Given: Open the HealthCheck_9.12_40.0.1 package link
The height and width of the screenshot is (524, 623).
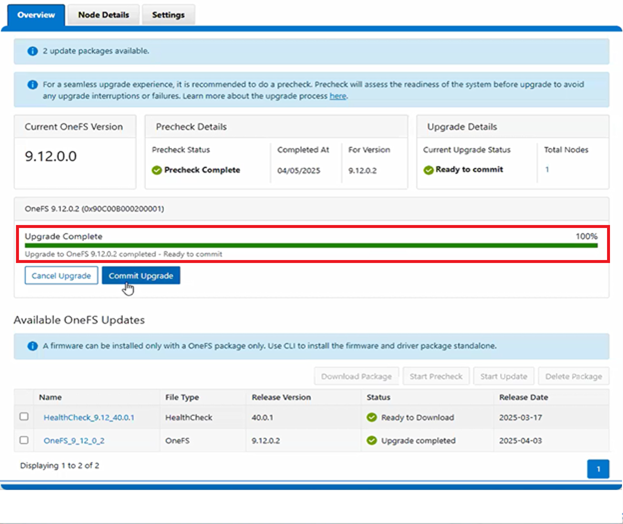Looking at the screenshot, I should pos(88,417).
